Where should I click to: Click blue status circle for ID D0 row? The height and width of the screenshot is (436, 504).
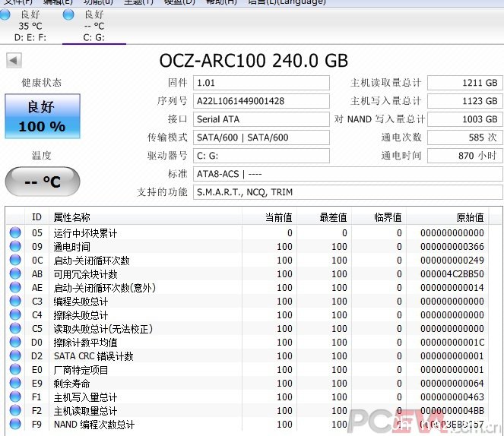coord(15,342)
